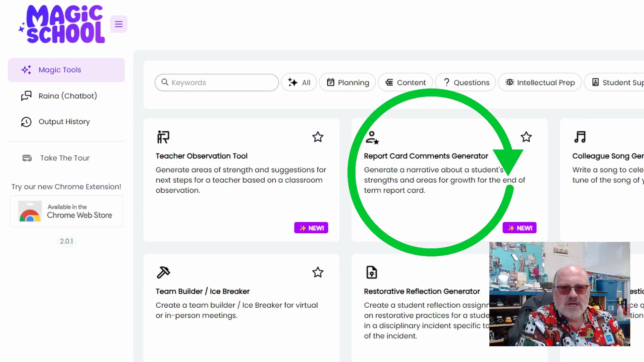Screen dimensions: 644x362
Task: Filter tools by Planning
Action: [x=347, y=82]
